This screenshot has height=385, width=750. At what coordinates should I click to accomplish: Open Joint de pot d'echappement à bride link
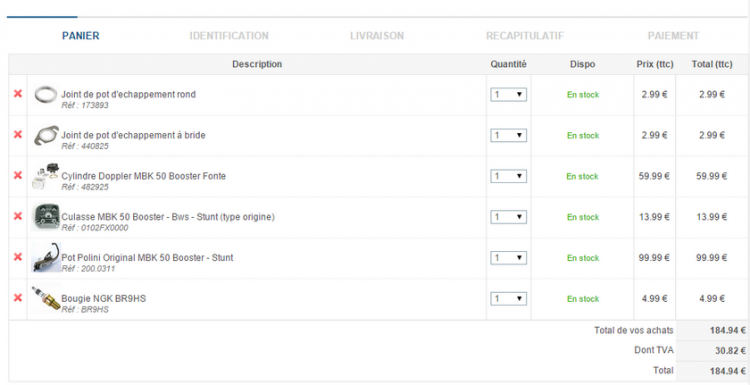pos(133,135)
